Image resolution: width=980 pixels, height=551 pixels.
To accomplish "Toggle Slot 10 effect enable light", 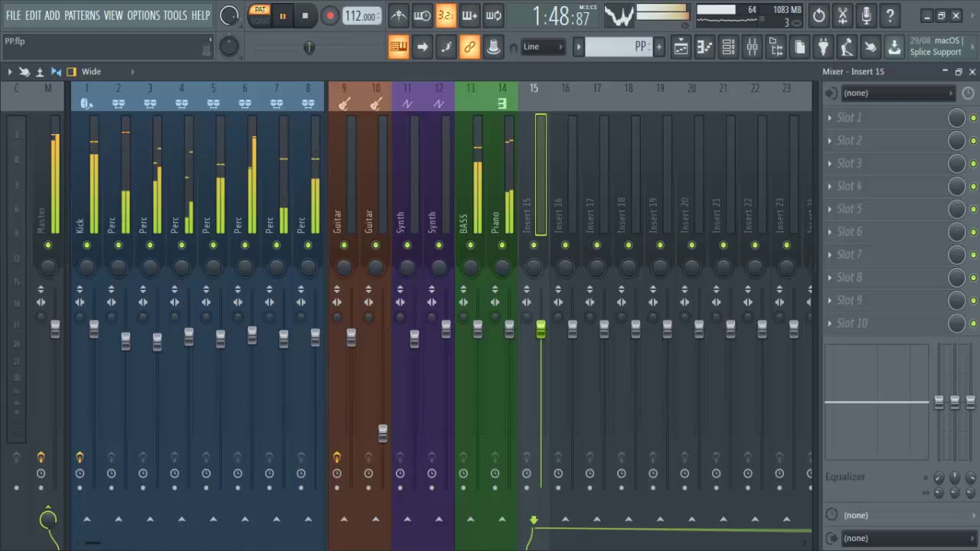I will click(x=973, y=324).
